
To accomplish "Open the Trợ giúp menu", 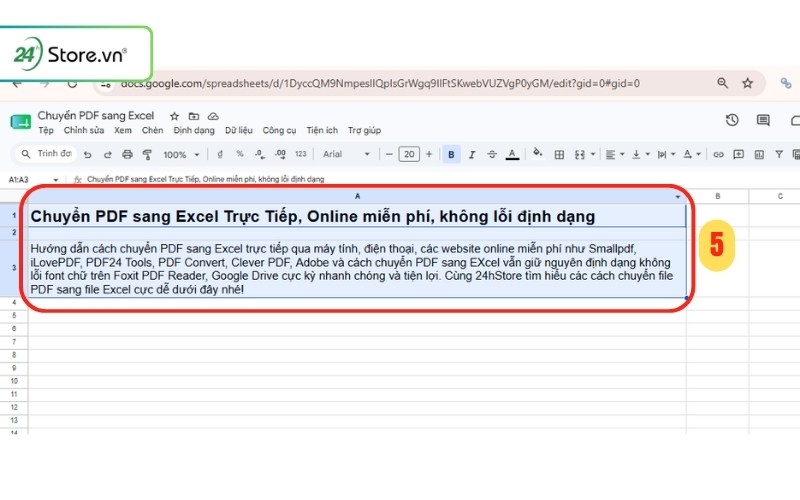I will point(364,131).
